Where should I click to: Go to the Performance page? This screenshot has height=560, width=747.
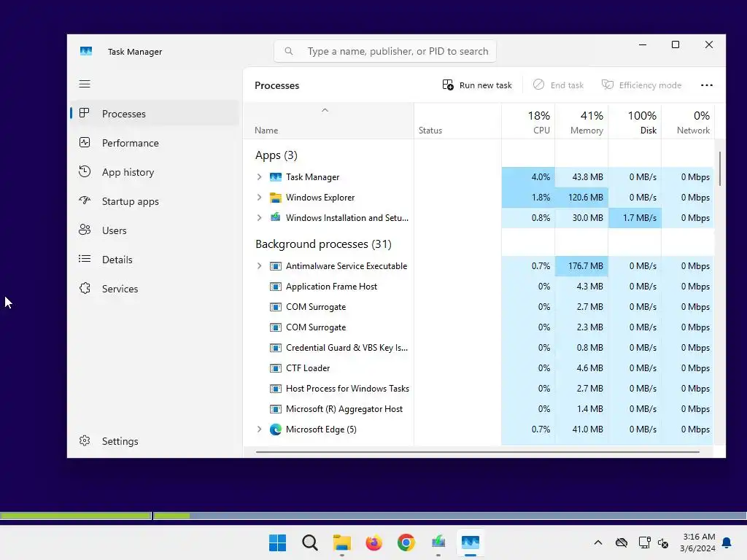pyautogui.click(x=155, y=143)
